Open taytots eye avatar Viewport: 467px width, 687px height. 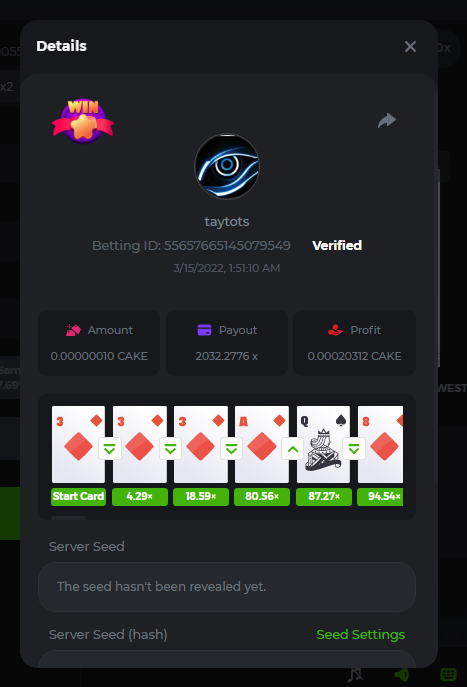tap(226, 166)
